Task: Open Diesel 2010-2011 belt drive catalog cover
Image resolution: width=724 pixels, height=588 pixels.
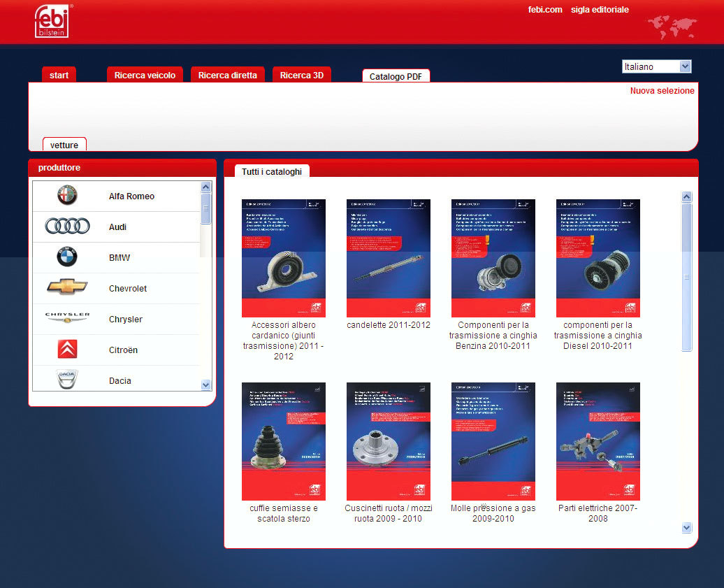Action: (x=598, y=258)
